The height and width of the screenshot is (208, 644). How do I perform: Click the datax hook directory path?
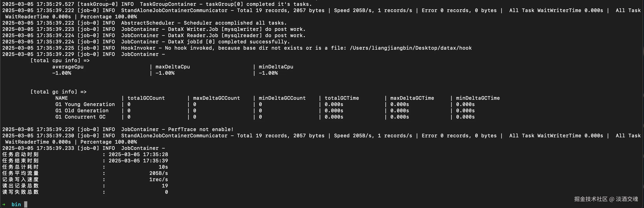(x=411, y=48)
